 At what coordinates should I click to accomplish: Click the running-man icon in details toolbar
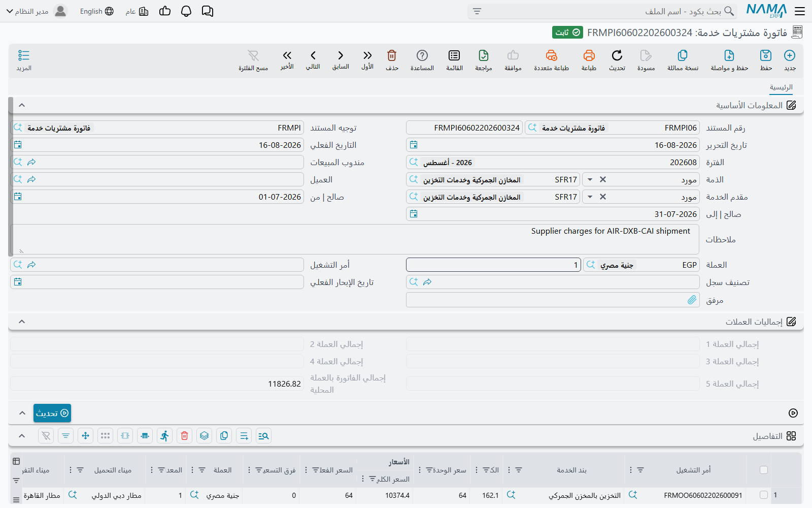[165, 436]
